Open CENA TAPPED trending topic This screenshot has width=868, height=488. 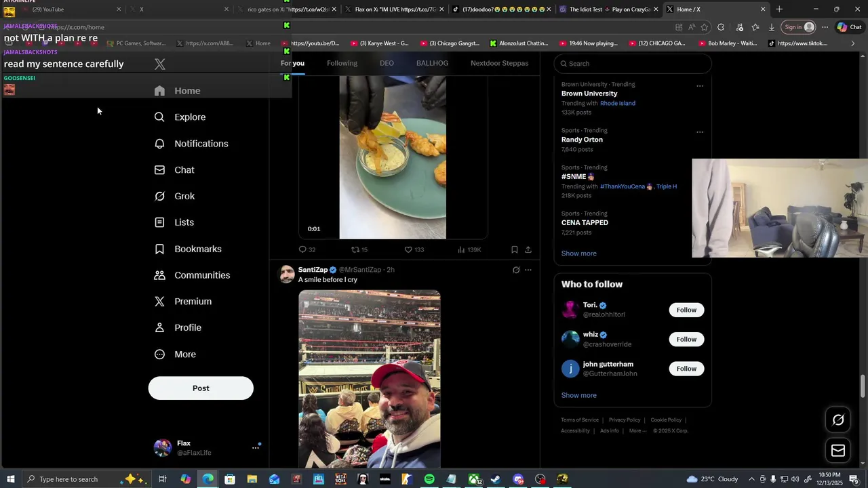point(585,223)
